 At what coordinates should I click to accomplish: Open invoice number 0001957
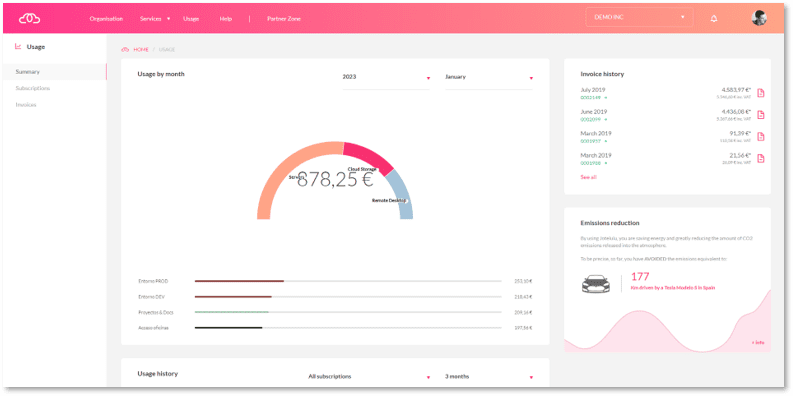coord(590,141)
